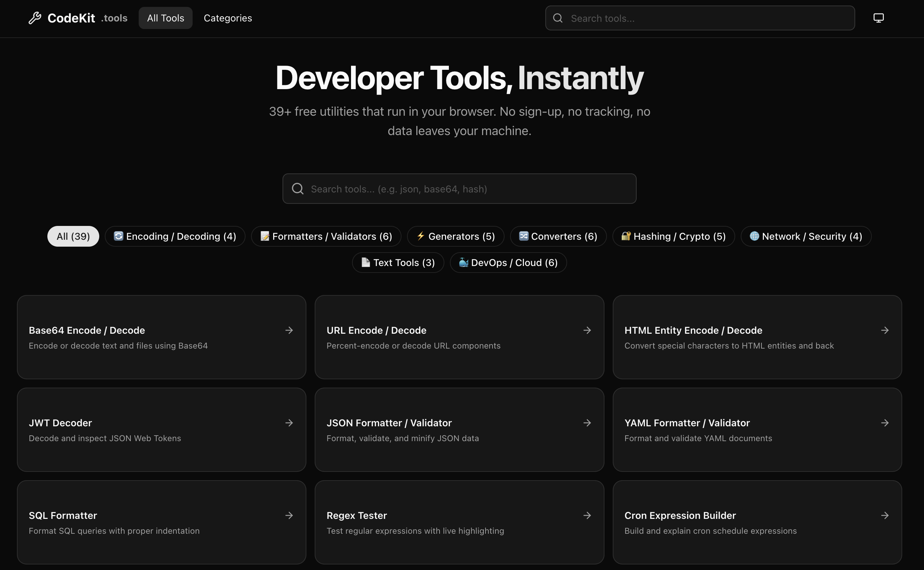Select the All Tools navigation tab
The width and height of the screenshot is (924, 570).
[x=165, y=18]
